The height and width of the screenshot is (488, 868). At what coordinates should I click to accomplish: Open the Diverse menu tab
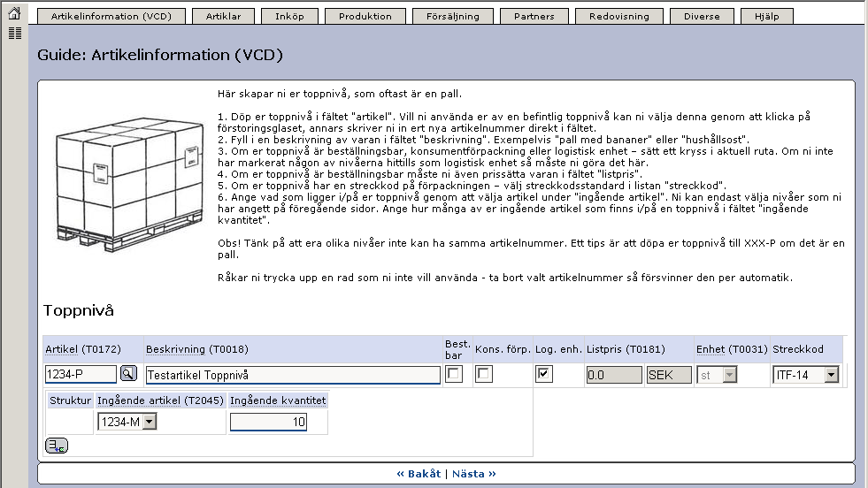[x=702, y=16]
